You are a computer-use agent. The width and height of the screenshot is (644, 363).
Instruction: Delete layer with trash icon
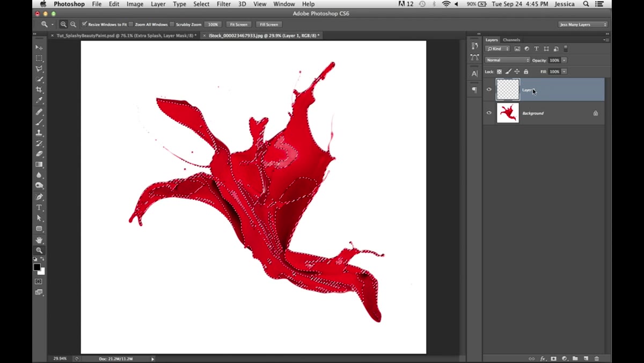[x=596, y=359]
